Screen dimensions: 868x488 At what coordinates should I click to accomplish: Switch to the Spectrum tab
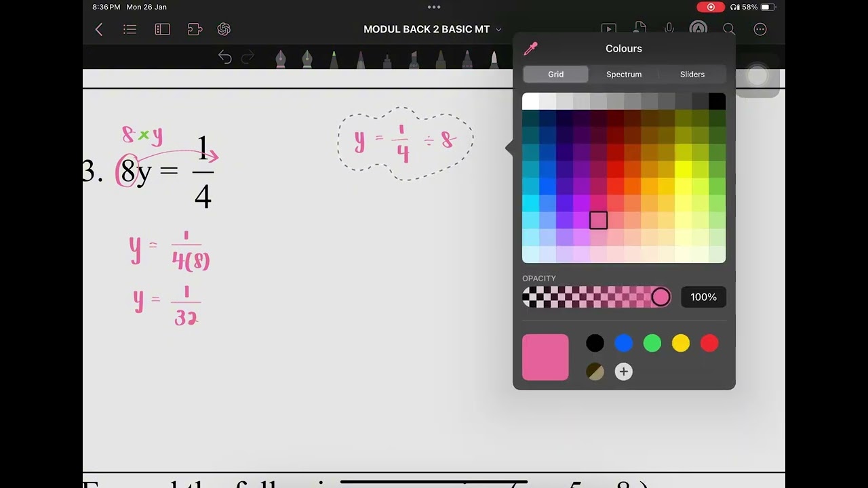(x=624, y=74)
